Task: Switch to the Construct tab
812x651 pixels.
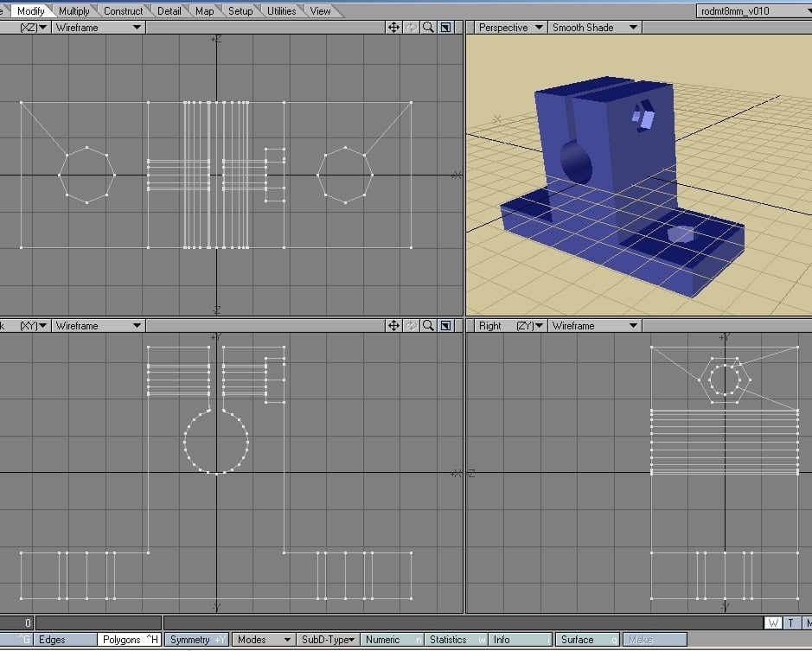Action: 123,11
